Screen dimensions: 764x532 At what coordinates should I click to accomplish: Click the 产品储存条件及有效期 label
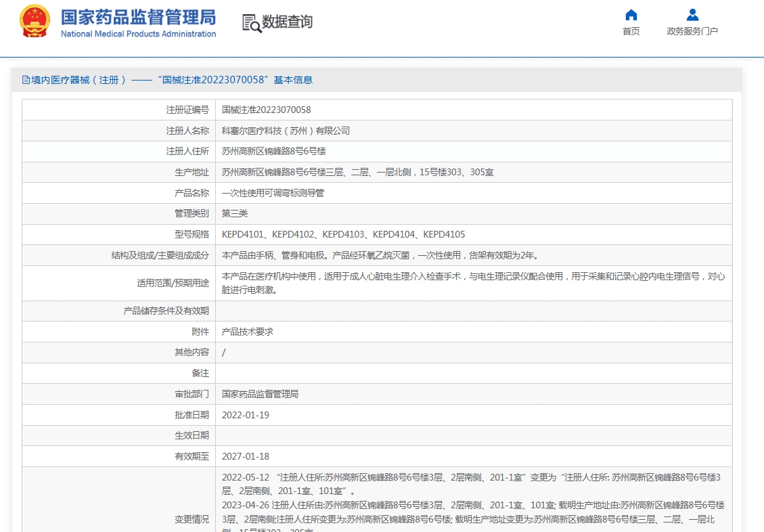point(166,311)
